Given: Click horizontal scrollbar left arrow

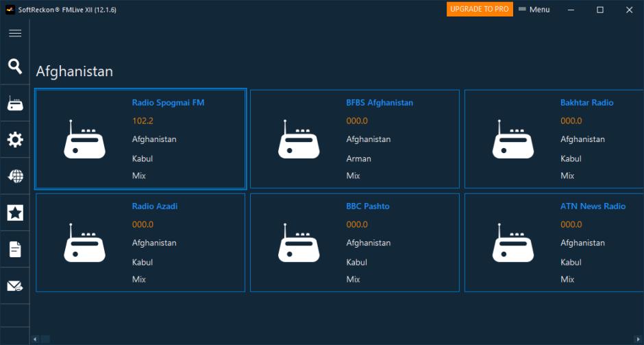Looking at the screenshot, I should tap(35, 340).
